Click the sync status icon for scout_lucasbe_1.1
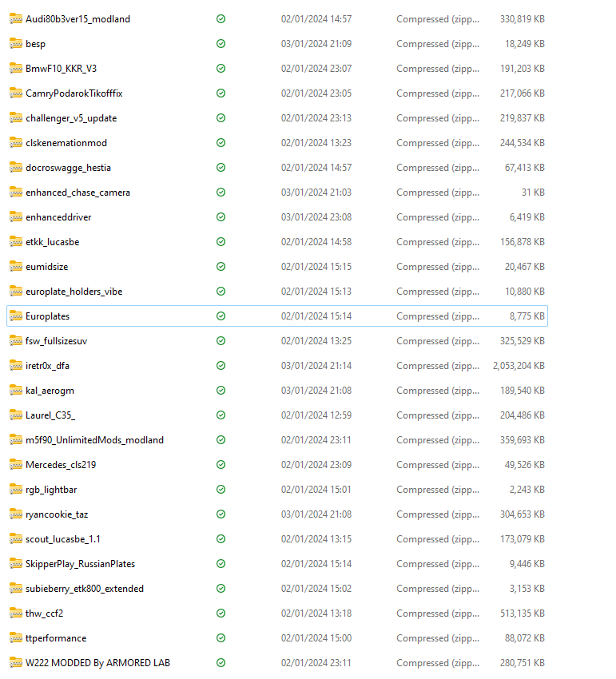Viewport: 616px width, 679px height. click(221, 538)
